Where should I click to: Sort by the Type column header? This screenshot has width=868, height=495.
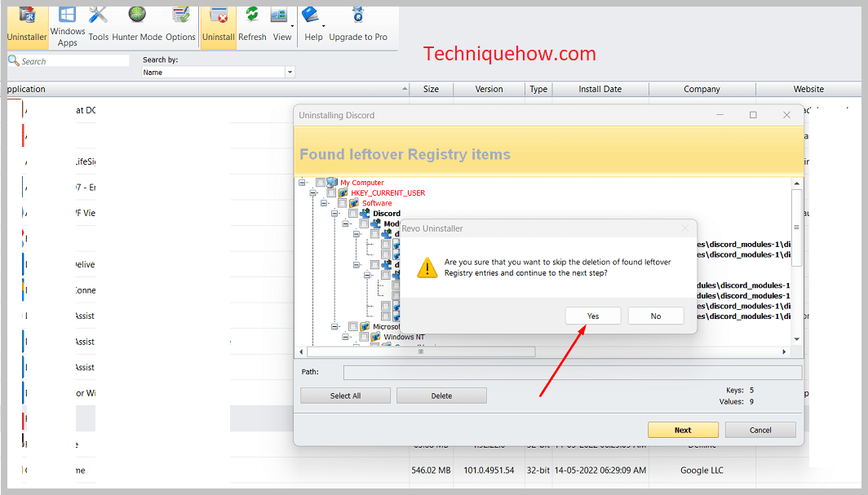538,89
